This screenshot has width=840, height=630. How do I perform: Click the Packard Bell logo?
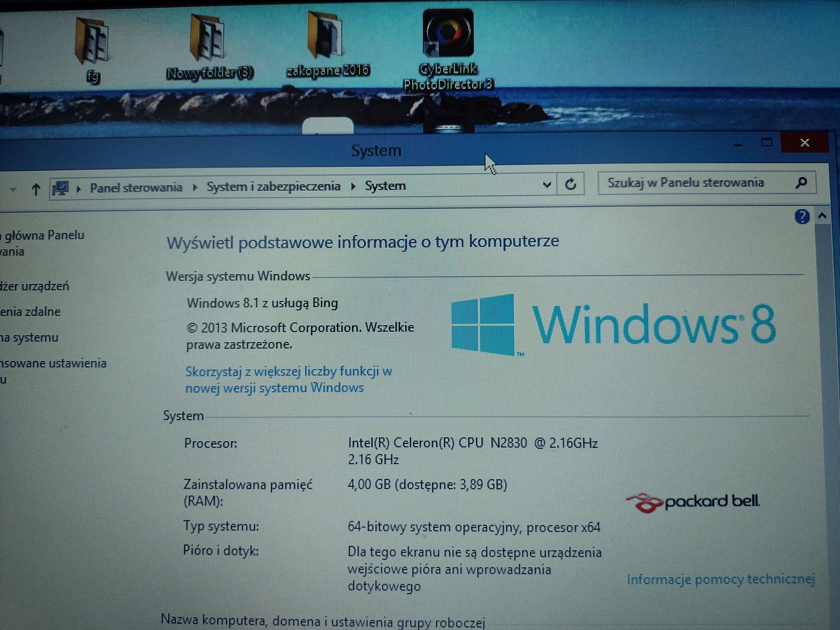[693, 502]
